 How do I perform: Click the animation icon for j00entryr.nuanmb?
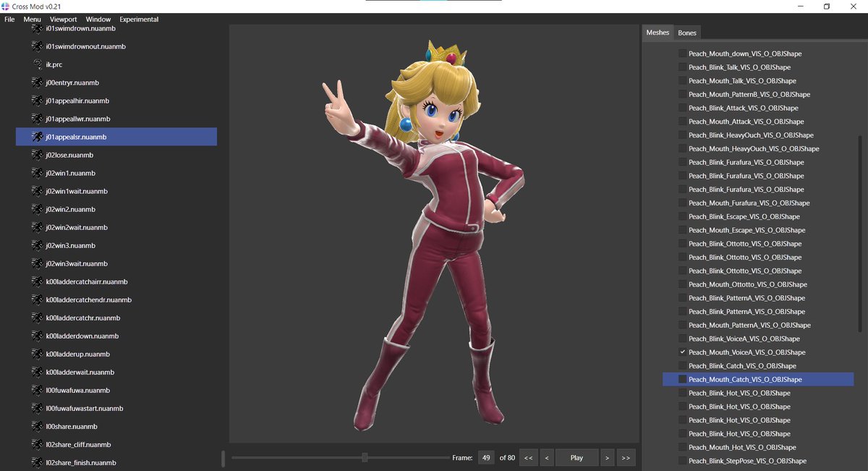pos(37,82)
